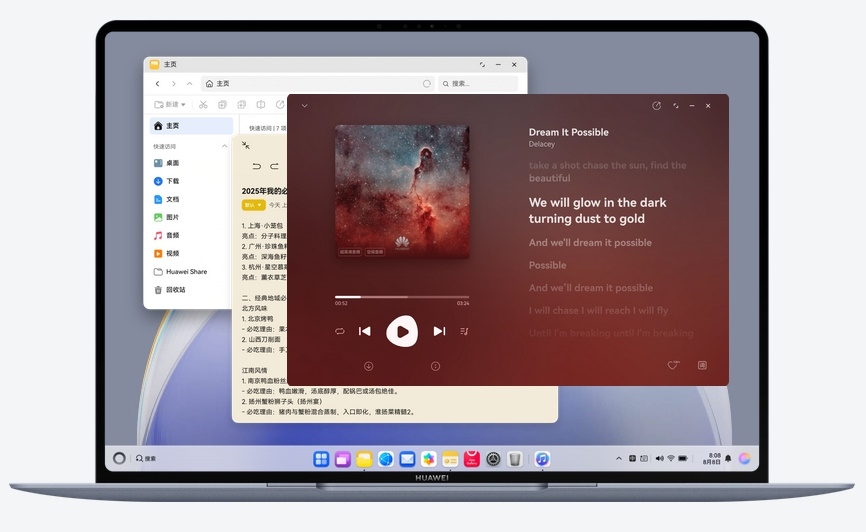Open the app launcher grid in the dock
Screen dimensions: 866x532
(321, 459)
